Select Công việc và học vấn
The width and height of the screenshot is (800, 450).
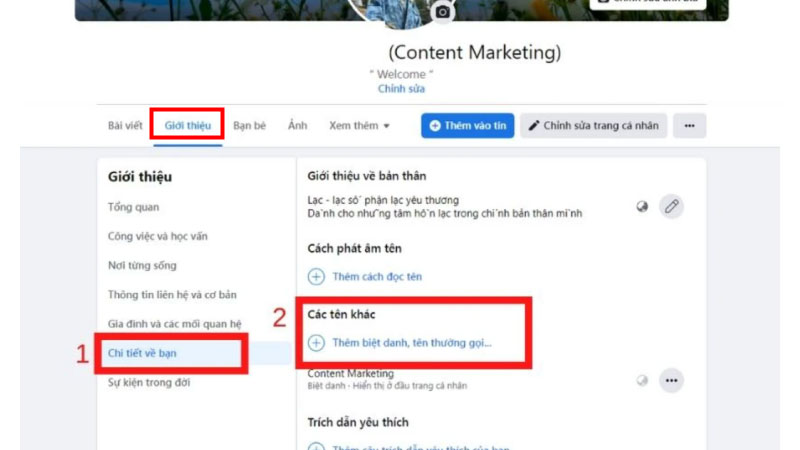click(x=158, y=236)
